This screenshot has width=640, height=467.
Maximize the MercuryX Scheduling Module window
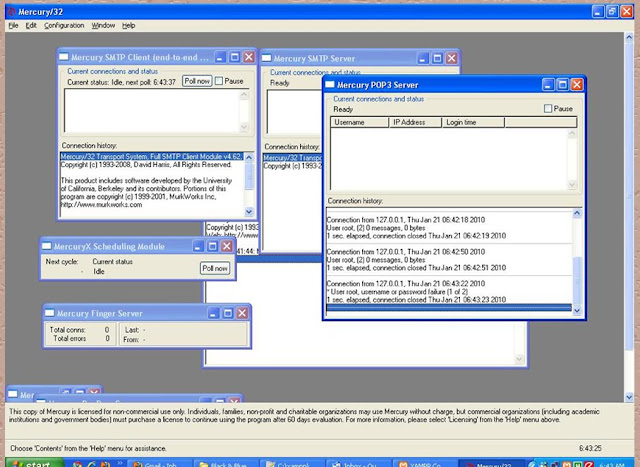(213, 246)
